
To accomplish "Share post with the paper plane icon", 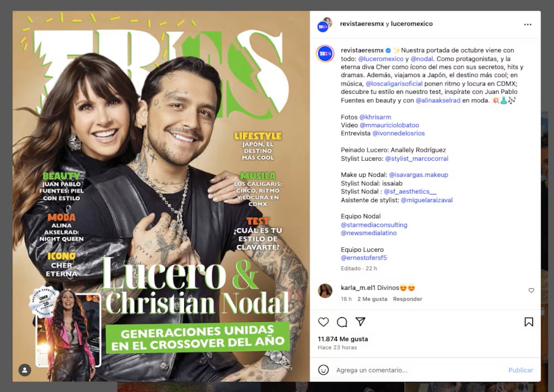I will click(x=360, y=322).
